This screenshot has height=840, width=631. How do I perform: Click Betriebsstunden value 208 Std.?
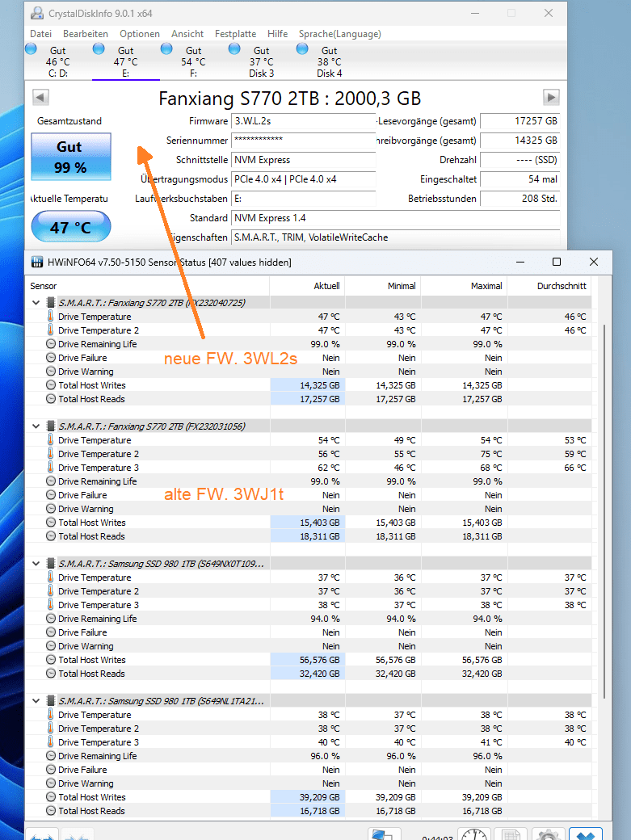520,198
